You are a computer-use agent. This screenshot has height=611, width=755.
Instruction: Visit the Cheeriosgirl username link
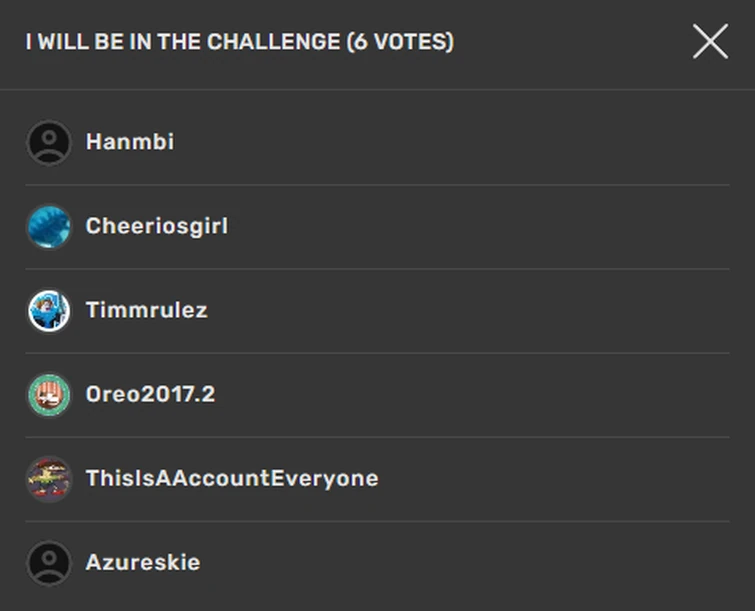point(157,226)
